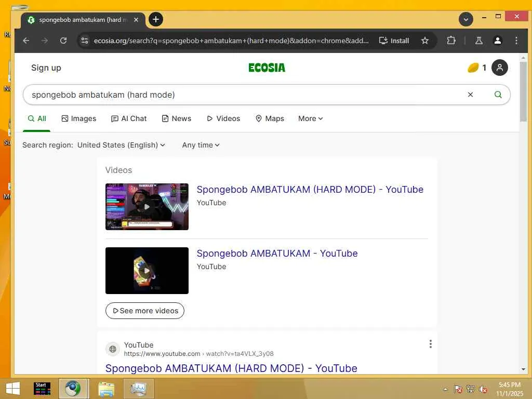Open the Chrome three-dot menu

click(x=516, y=41)
